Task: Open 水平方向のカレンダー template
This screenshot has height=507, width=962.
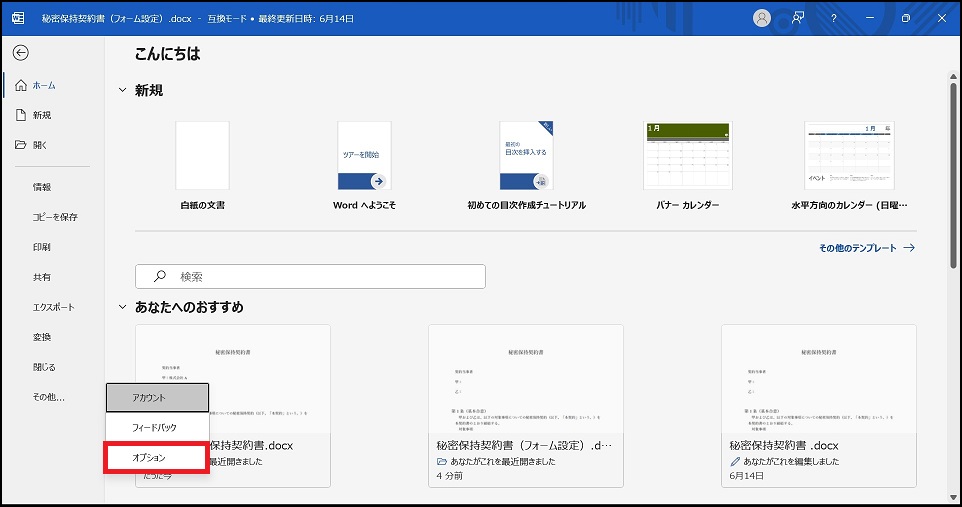Action: pyautogui.click(x=850, y=165)
